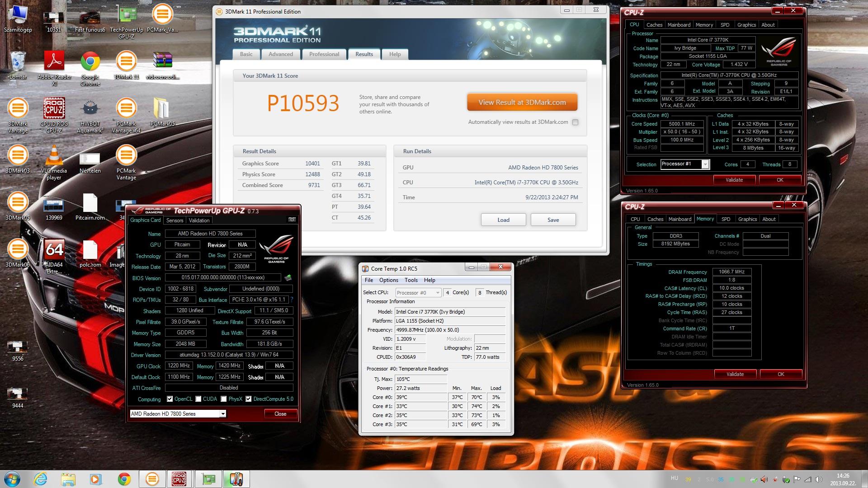
Task: Open the 3DMark06 desktop shortcut
Action: 18,253
